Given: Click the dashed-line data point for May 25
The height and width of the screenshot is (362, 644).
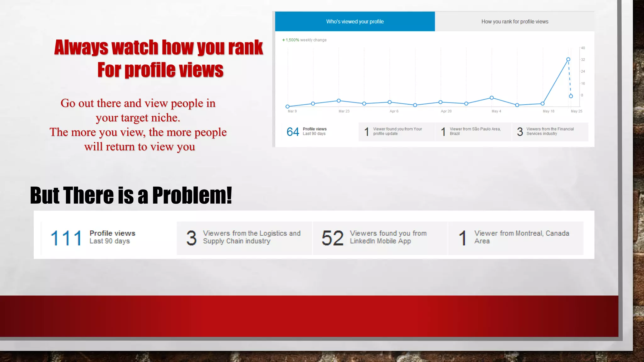Looking at the screenshot, I should coord(571,96).
